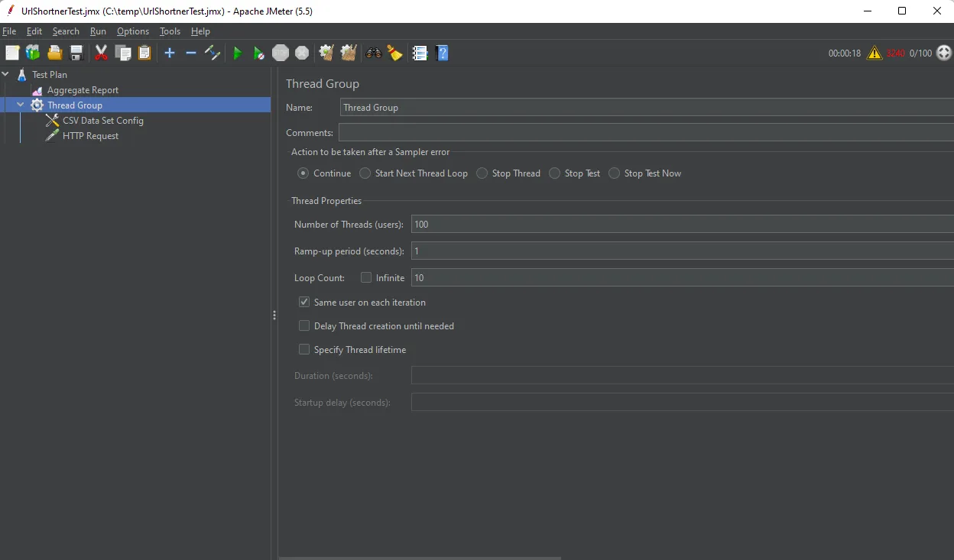Open the File menu
954x560 pixels.
[9, 31]
